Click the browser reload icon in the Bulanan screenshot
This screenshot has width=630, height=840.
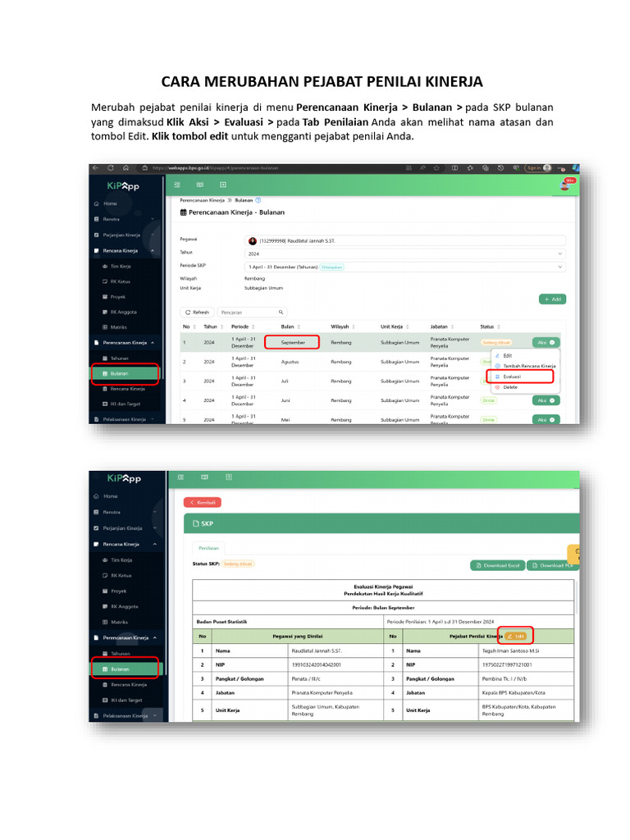coord(111,167)
